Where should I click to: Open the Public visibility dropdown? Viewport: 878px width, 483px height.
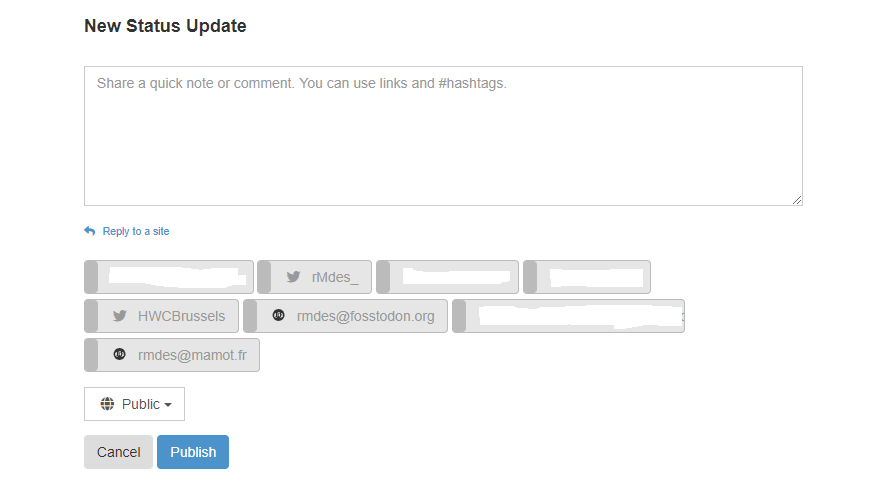134,404
